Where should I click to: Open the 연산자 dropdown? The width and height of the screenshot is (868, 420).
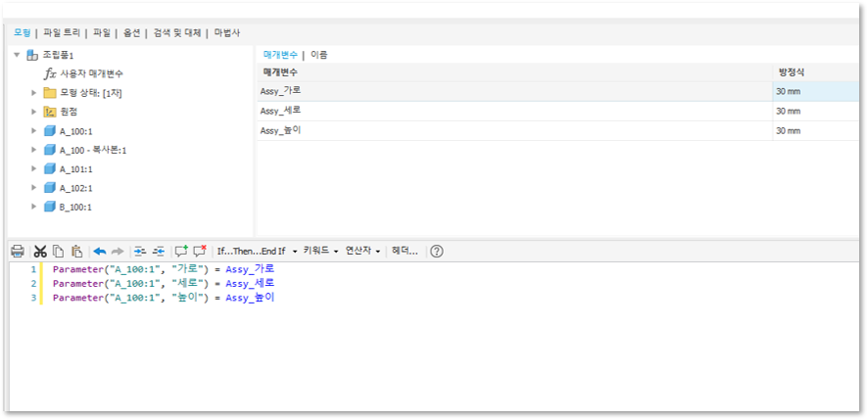pyautogui.click(x=362, y=251)
